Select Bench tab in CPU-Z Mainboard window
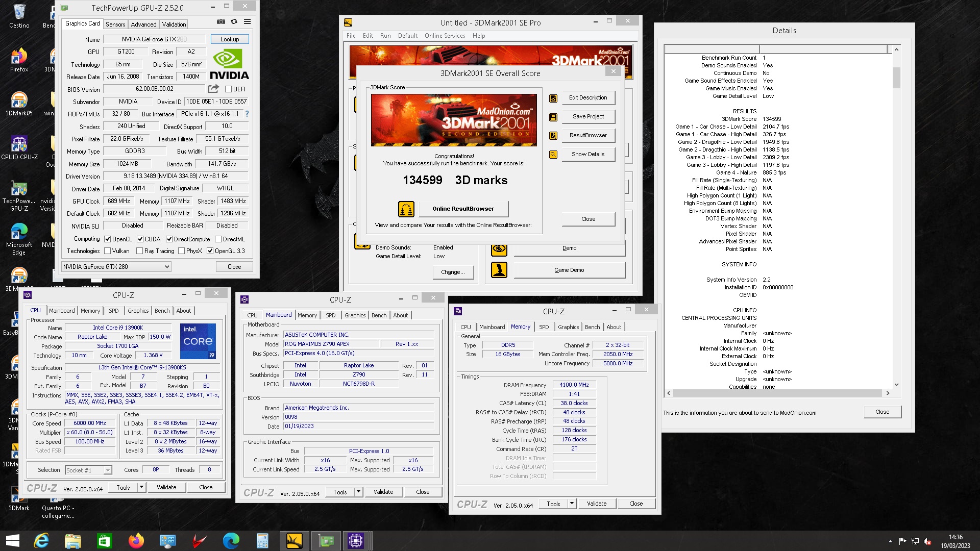This screenshot has width=980, height=551. 379,315
